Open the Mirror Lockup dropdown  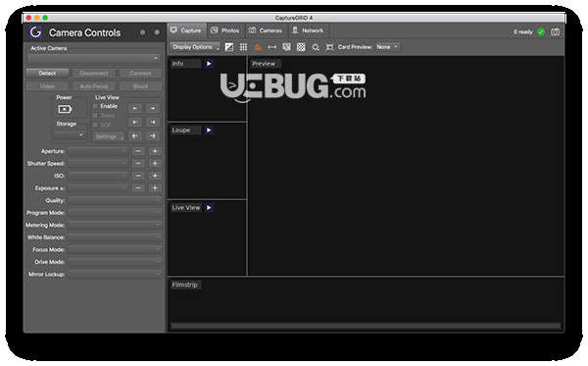[115, 275]
